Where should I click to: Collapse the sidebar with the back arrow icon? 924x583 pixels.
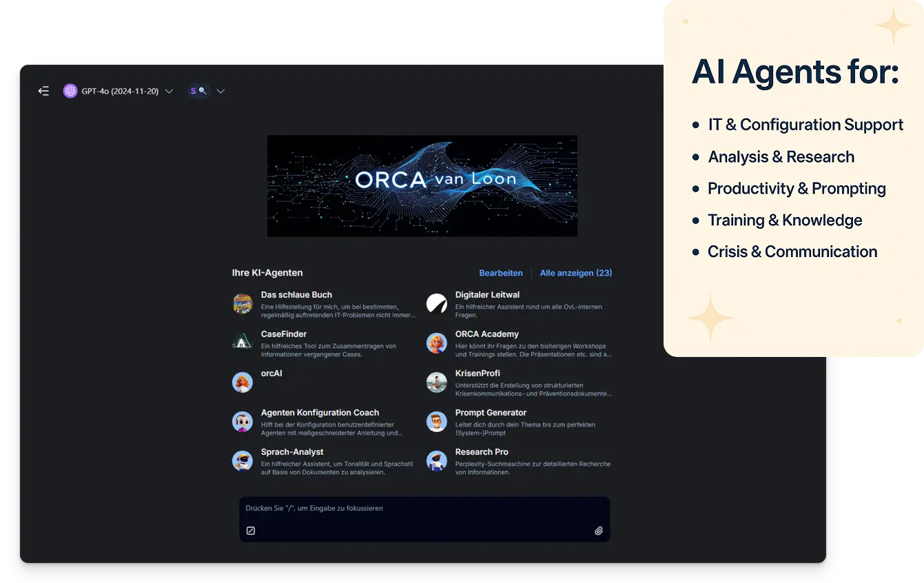(43, 91)
